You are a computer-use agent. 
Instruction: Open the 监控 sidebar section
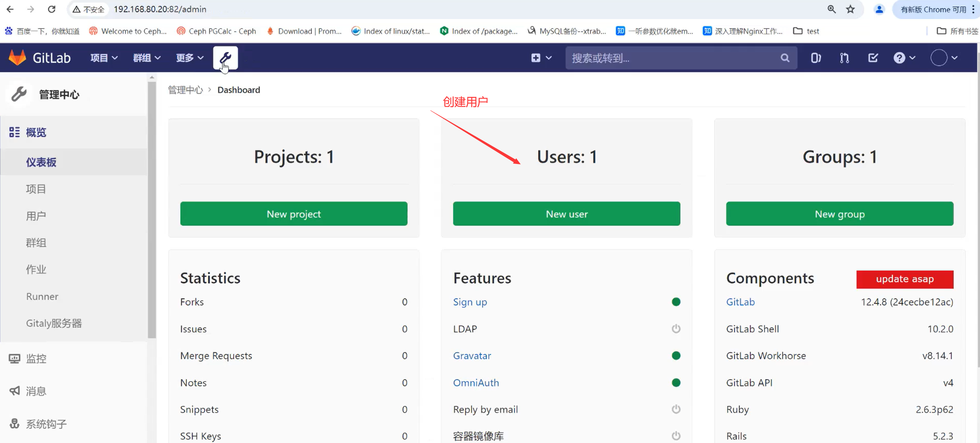[36, 358]
